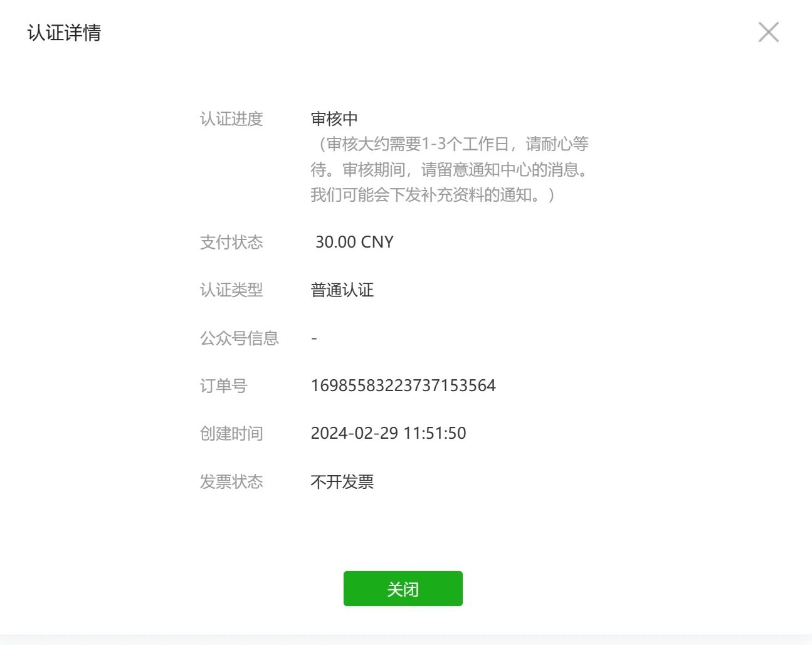Screen dimensions: 812x645
Task: Click the 认证详情 dialog title
Action: pos(64,33)
